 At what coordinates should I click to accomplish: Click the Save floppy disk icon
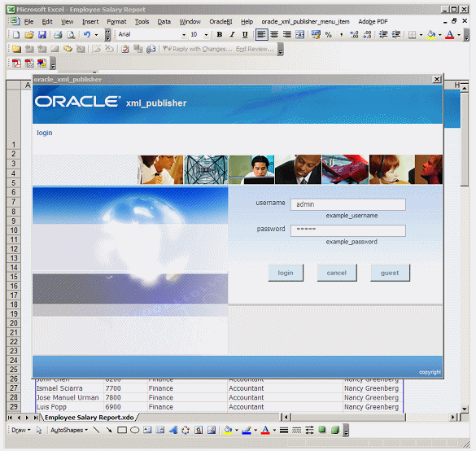point(41,35)
